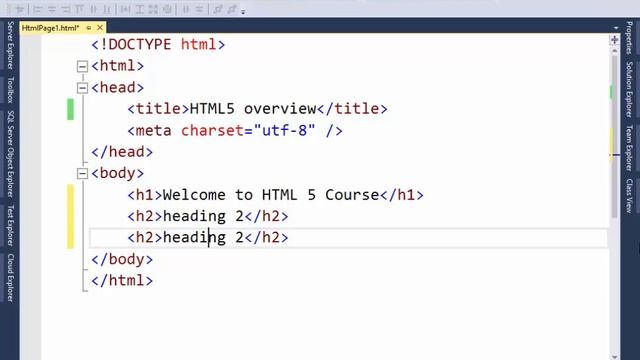This screenshot has height=360, width=640.
Task: Open the Toolbox side panel
Action: [10, 90]
